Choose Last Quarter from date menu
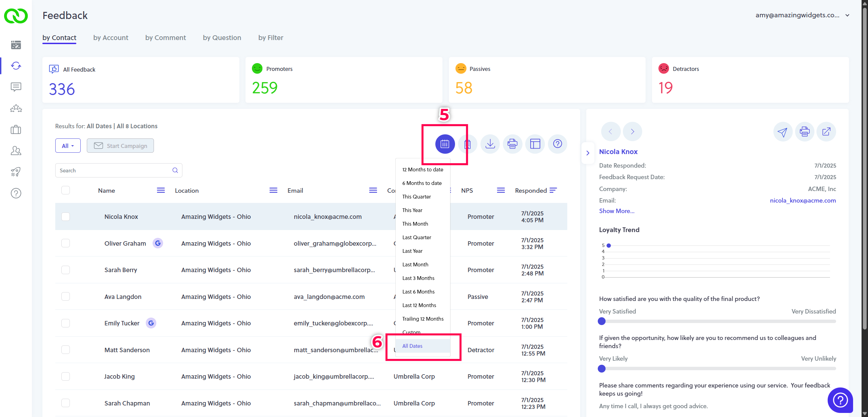Screen dimensions: 868x417 417,238
